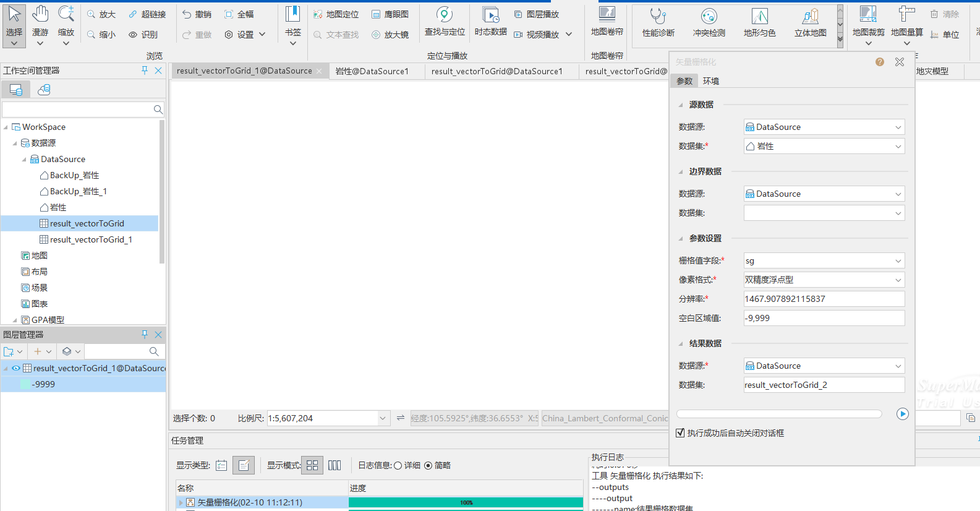Run the vector-to-grid tool with play button

(x=902, y=414)
